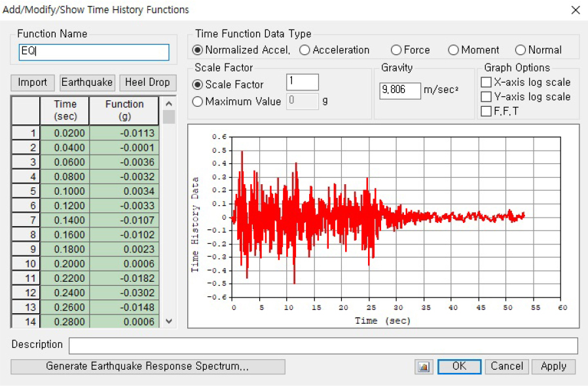588x386 pixels.
Task: Select Function cell -0.0001
Action: 124,147
